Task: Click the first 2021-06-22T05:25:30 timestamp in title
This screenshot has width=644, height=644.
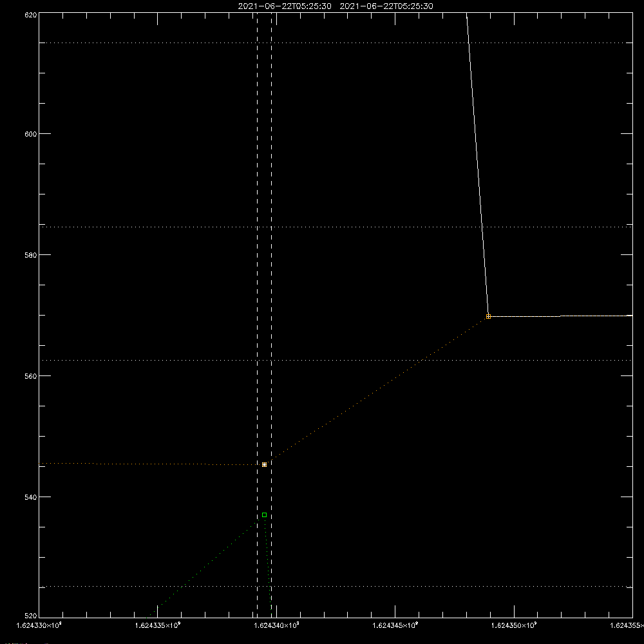Action: (285, 6)
